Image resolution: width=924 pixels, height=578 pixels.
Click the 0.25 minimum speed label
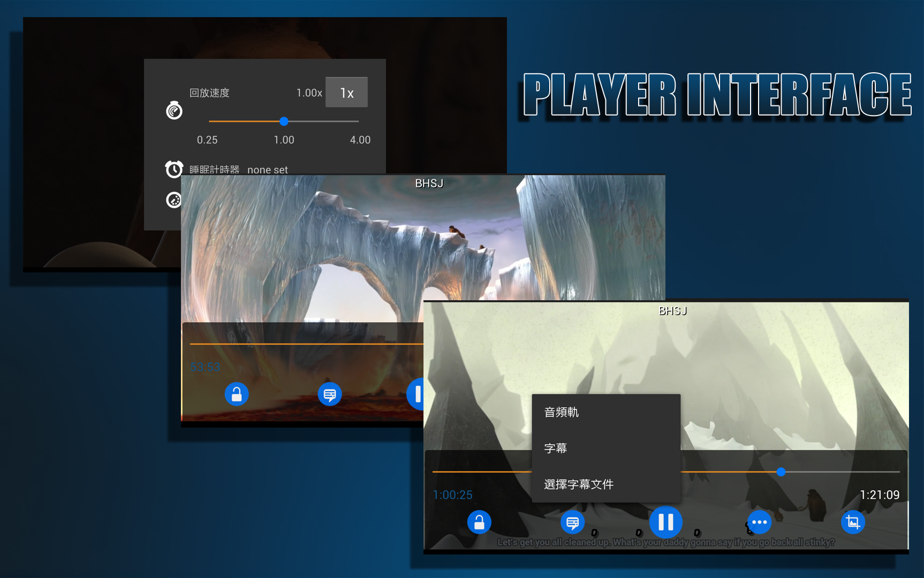[207, 140]
